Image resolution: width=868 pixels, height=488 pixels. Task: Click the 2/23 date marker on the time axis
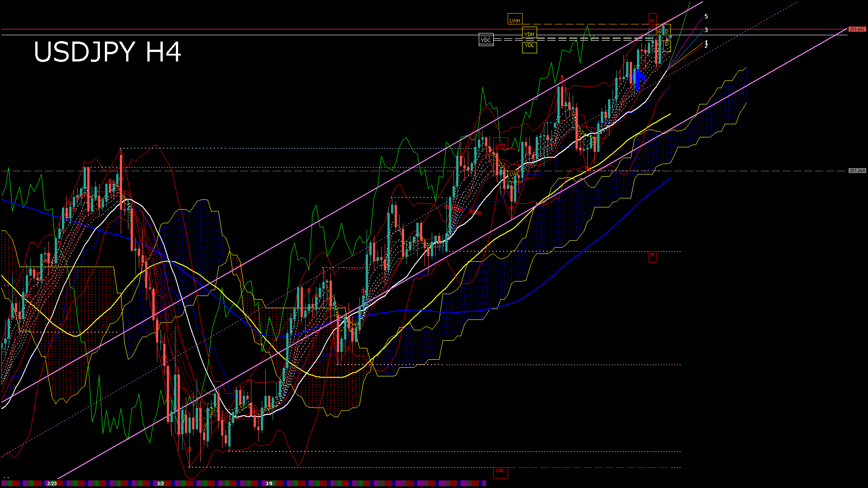(x=52, y=483)
